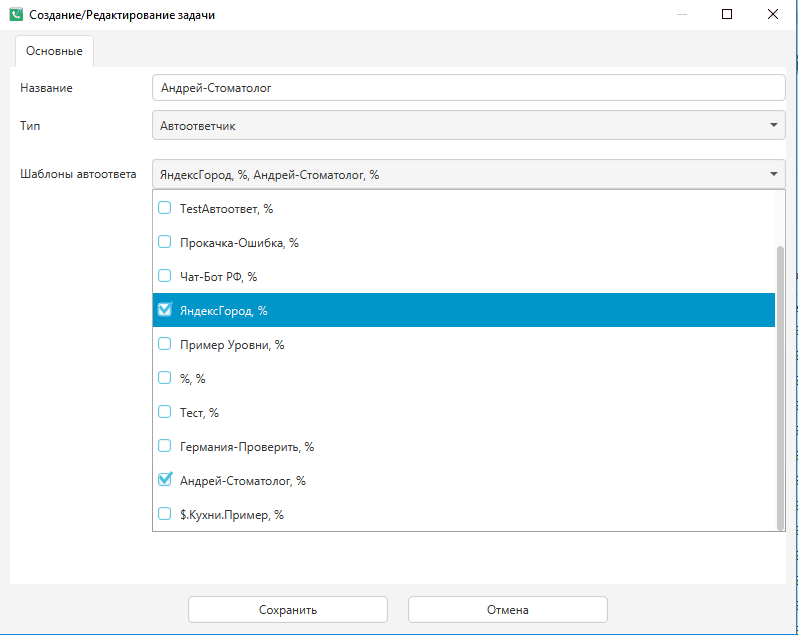
Task: Check the Германия-Проверить checkbox
Action: pyautogui.click(x=164, y=446)
